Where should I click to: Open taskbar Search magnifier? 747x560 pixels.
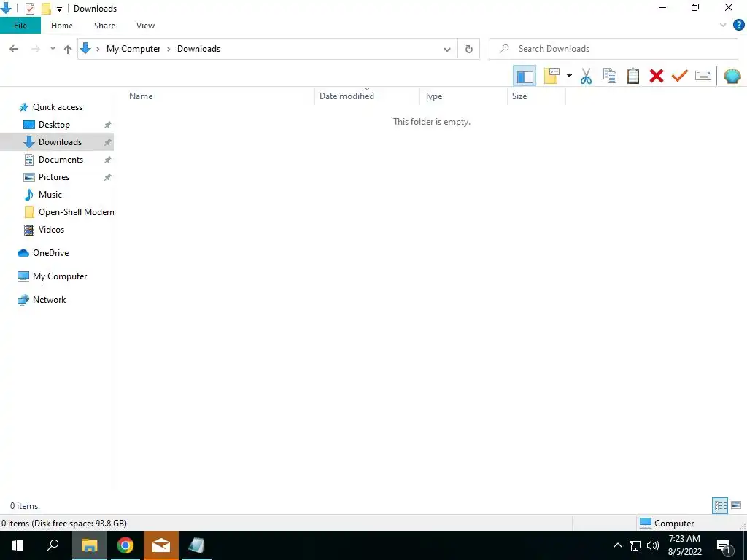coord(53,545)
